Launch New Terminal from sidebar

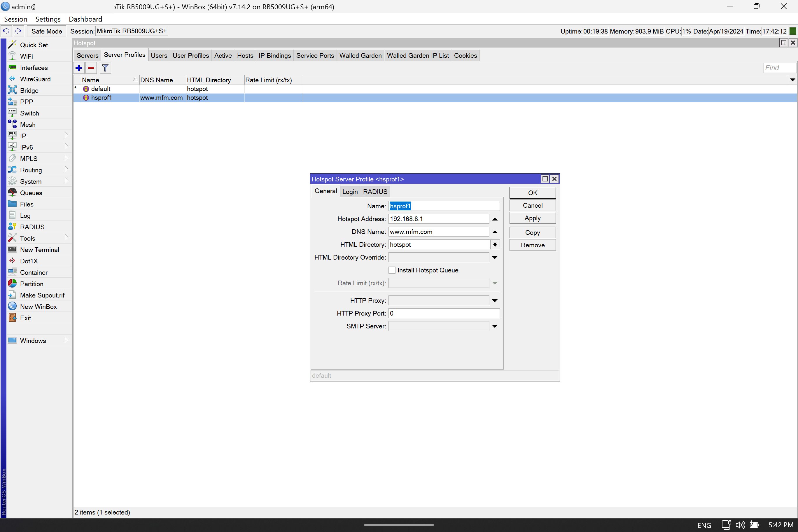(x=39, y=250)
